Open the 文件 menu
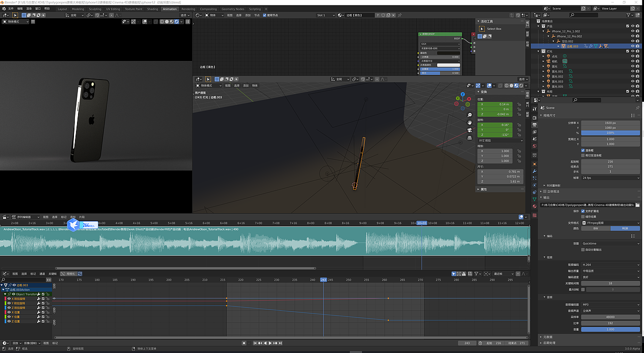The height and width of the screenshot is (353, 644). pyautogui.click(x=11, y=9)
